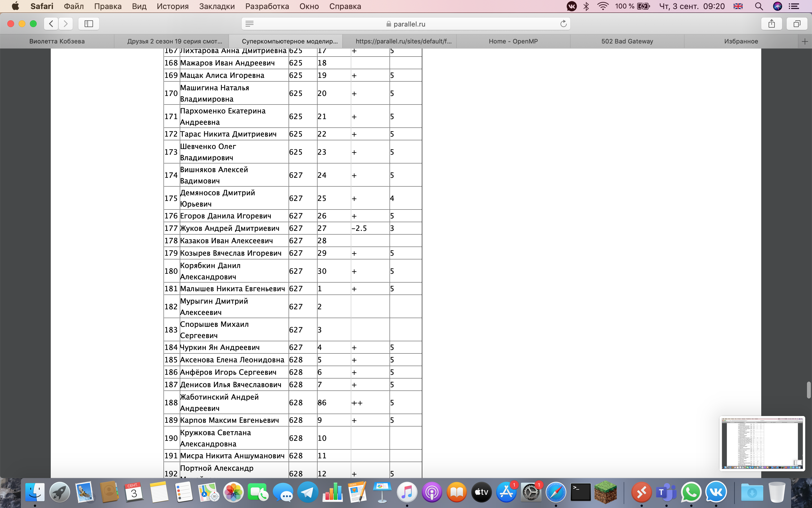This screenshot has width=812, height=508.
Task: Open Finder from the Dock
Action: pyautogui.click(x=35, y=492)
